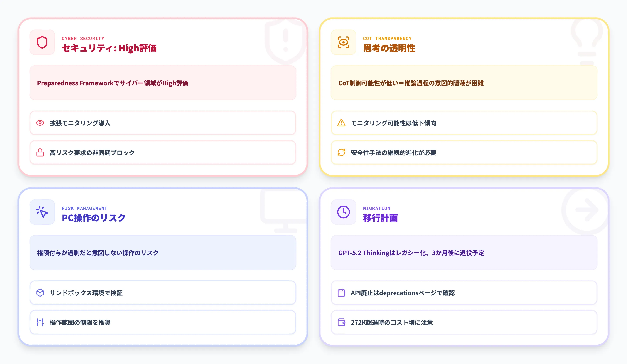Click the shield icon on the Cyber Security card

tap(42, 42)
